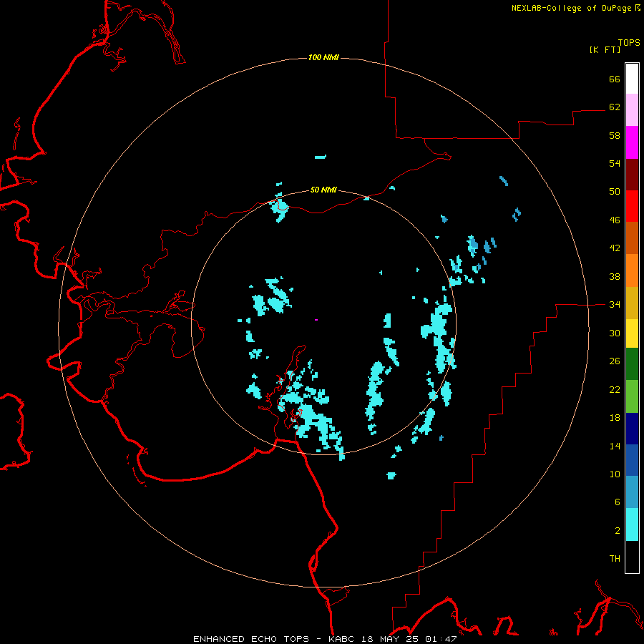Click the 34 legend value

pos(615,305)
